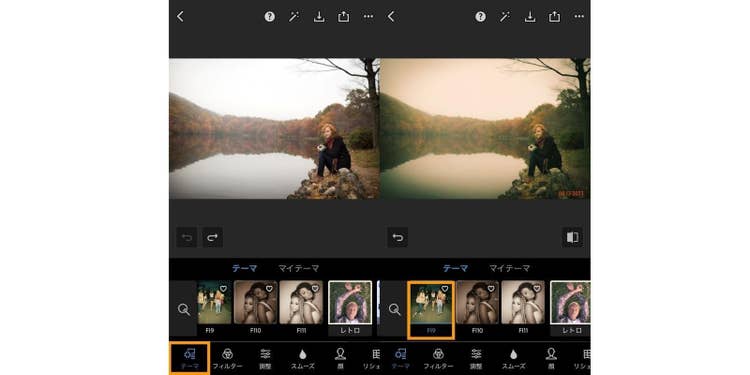Search themes with right screen's magnifier
Viewport: 750px width, 375px height.
(395, 309)
